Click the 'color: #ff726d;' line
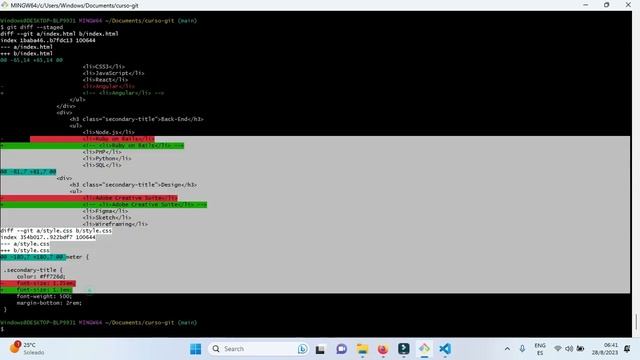640x360 pixels. click(x=41, y=276)
